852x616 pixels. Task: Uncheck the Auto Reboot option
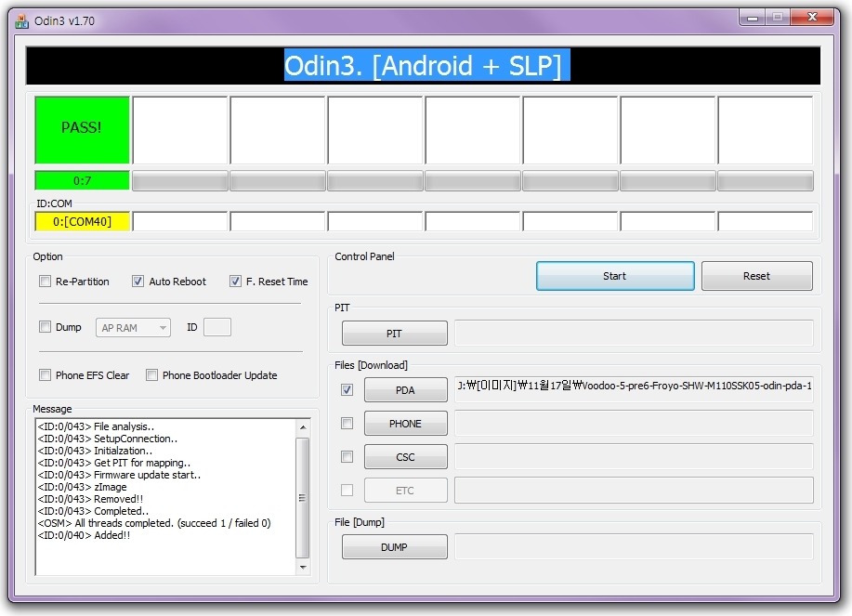138,282
